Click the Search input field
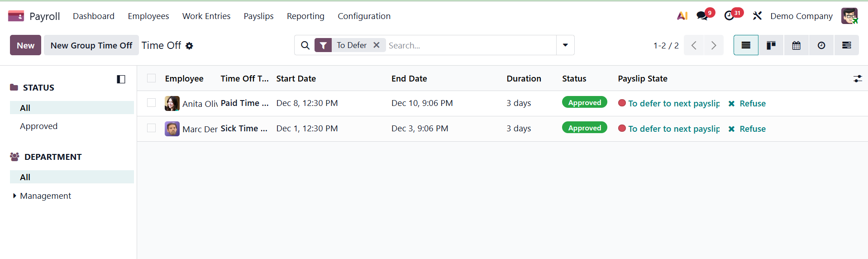The width and height of the screenshot is (868, 259). pyautogui.click(x=471, y=45)
